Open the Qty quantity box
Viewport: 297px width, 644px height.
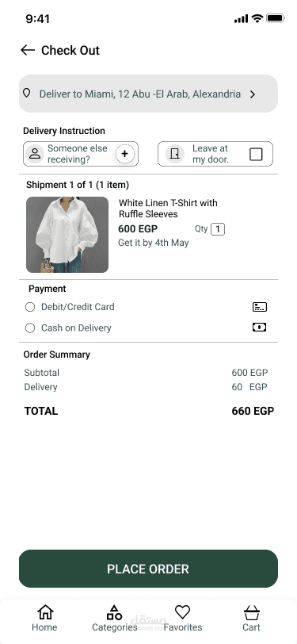click(218, 229)
